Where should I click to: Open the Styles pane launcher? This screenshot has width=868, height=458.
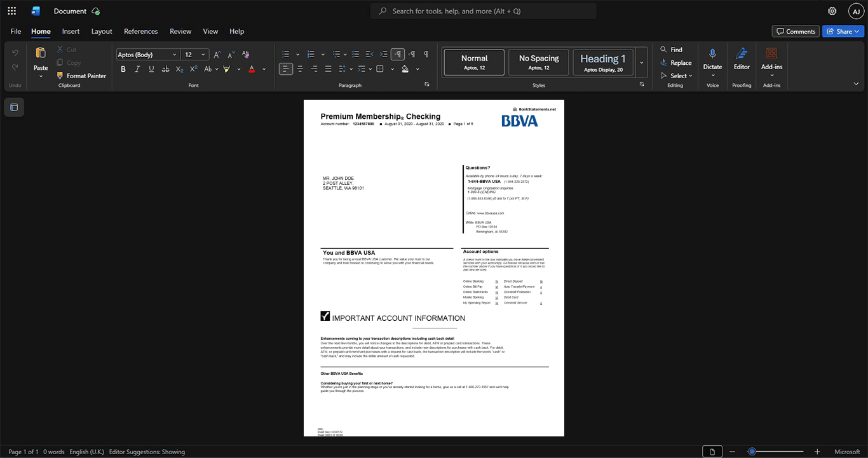coord(642,84)
